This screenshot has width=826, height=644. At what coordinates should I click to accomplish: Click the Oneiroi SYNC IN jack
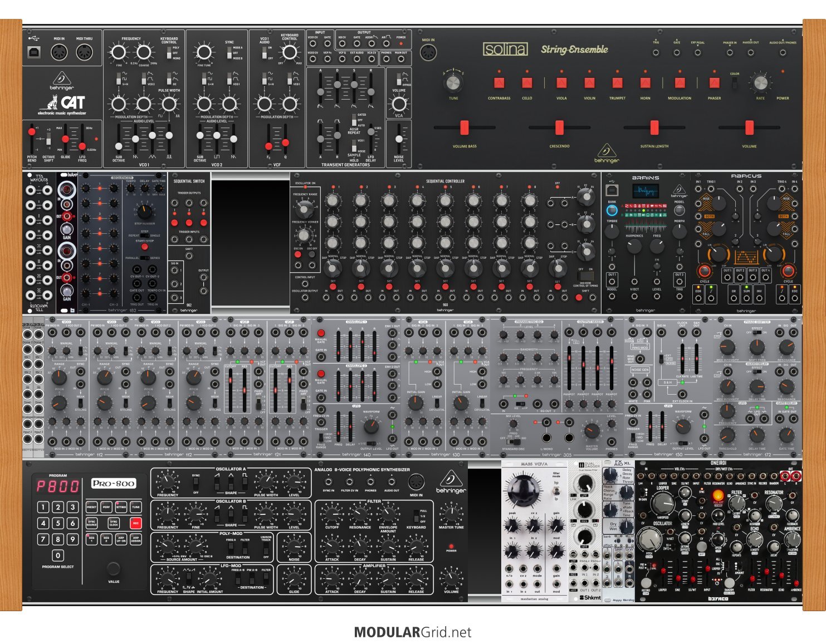tap(752, 476)
